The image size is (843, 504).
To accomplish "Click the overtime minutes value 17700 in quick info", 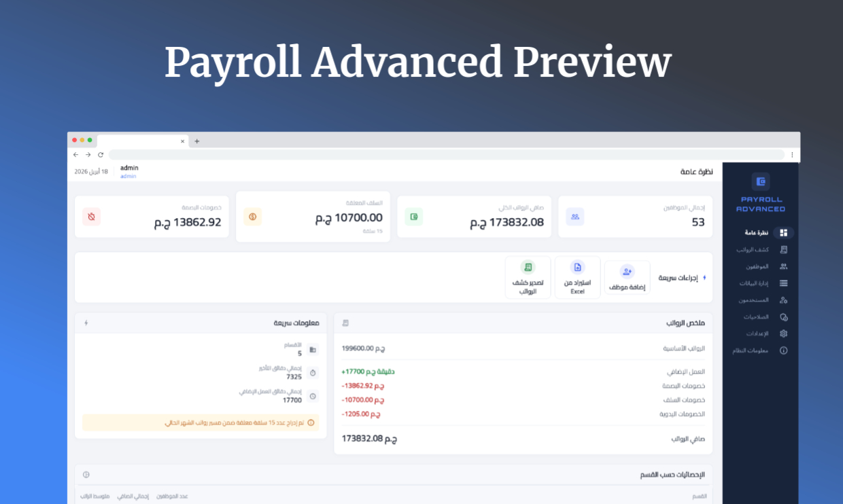I will point(292,400).
